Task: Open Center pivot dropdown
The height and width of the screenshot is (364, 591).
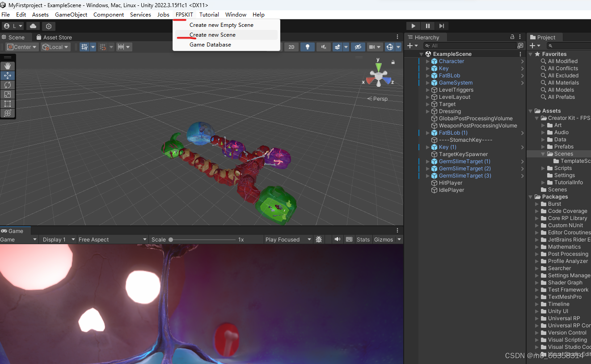Action: pyautogui.click(x=22, y=47)
